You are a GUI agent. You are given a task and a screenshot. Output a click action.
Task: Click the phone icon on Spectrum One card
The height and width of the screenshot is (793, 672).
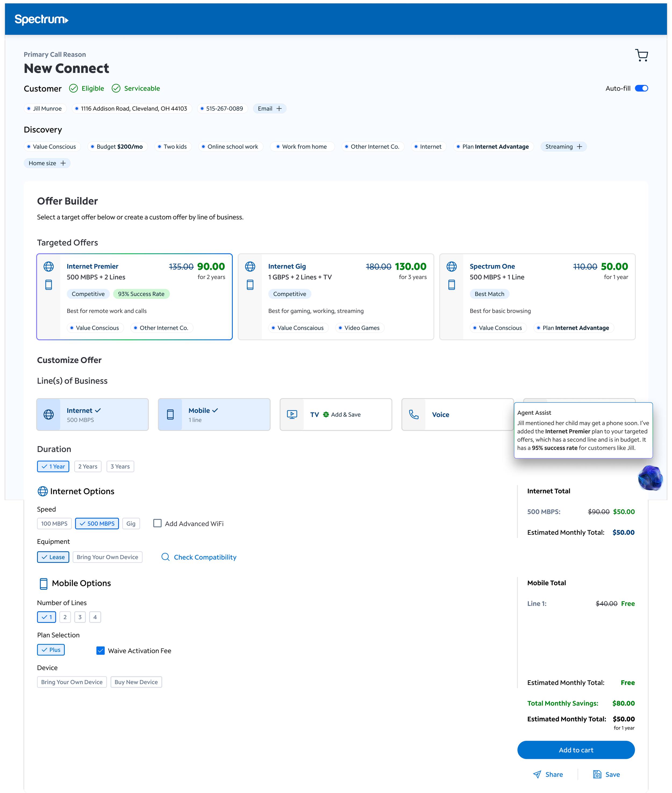click(x=452, y=284)
